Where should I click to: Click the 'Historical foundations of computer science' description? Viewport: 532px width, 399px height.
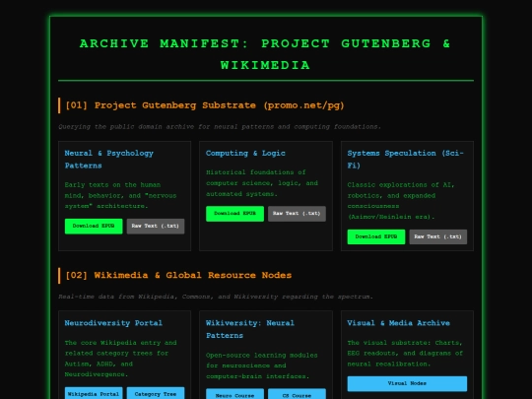click(x=262, y=183)
